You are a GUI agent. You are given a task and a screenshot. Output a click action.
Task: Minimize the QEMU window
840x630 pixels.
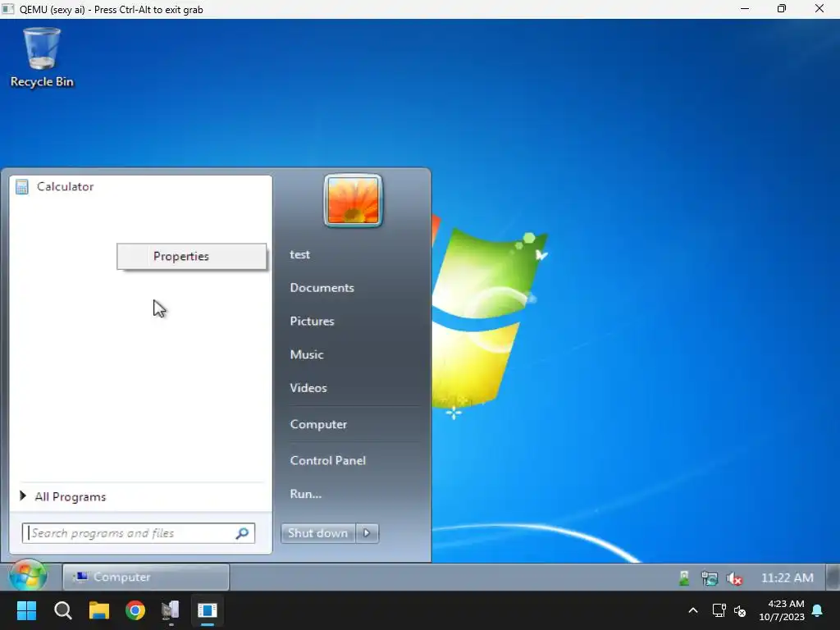coord(745,8)
